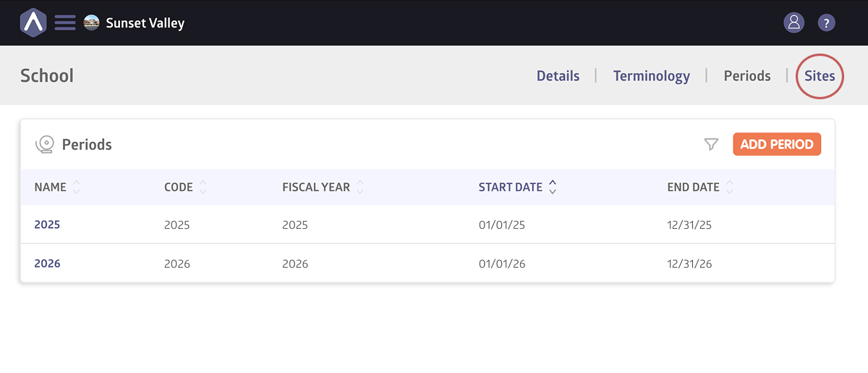This screenshot has width=868, height=373.
Task: Open the help question mark icon
Action: (826, 22)
